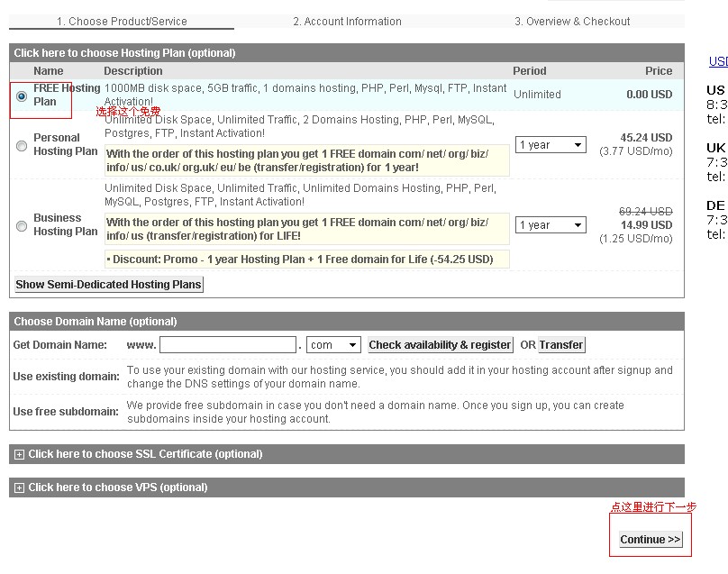Click the Transfer button
The width and height of the screenshot is (728, 574).
pyautogui.click(x=561, y=344)
